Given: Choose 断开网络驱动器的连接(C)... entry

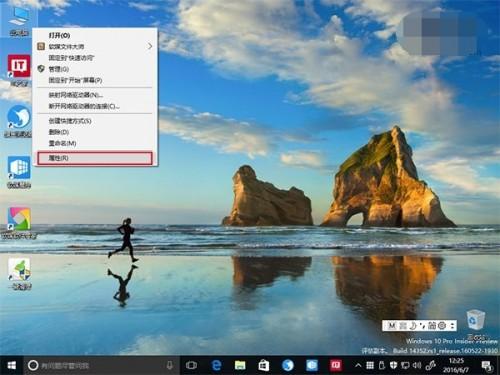Looking at the screenshot, I should pyautogui.click(x=95, y=106).
